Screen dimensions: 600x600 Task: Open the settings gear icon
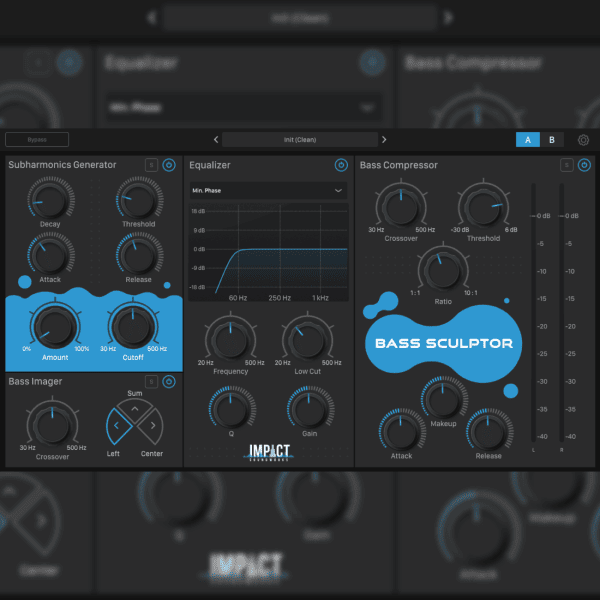click(x=584, y=140)
